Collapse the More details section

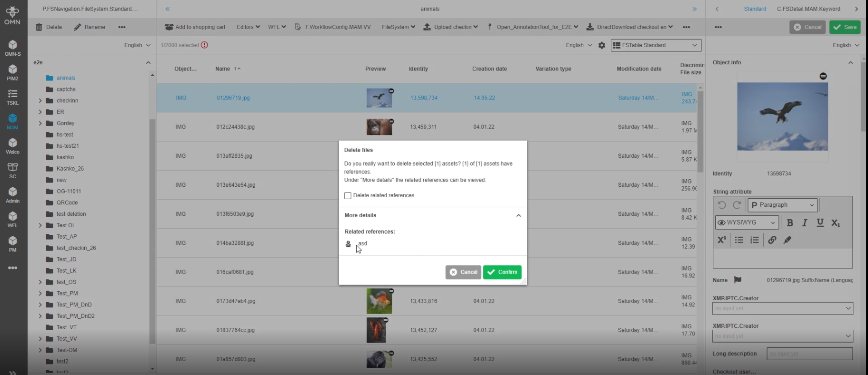pyautogui.click(x=519, y=215)
